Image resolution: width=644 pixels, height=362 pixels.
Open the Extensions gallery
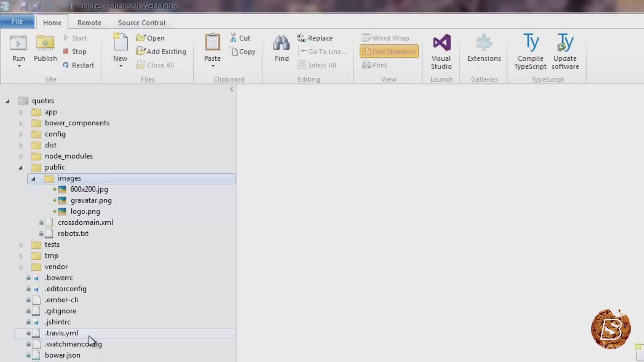pyautogui.click(x=484, y=48)
